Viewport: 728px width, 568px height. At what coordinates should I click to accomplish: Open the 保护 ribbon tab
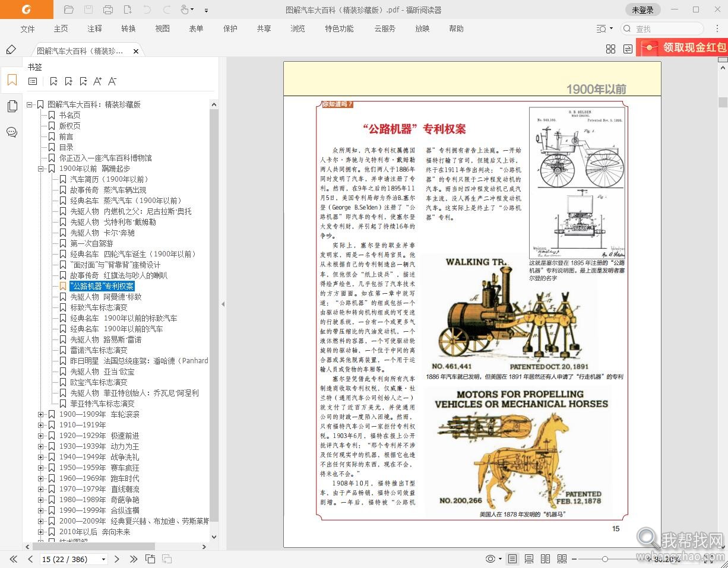[x=230, y=28]
